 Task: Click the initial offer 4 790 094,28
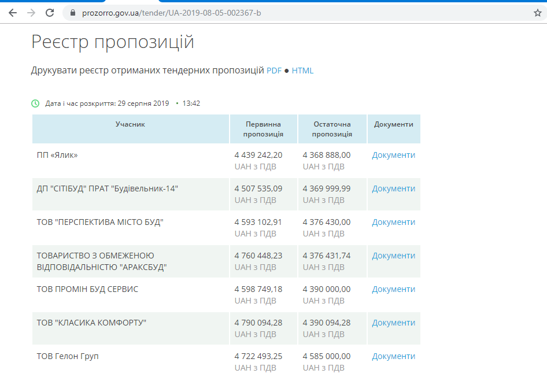pyautogui.click(x=258, y=323)
